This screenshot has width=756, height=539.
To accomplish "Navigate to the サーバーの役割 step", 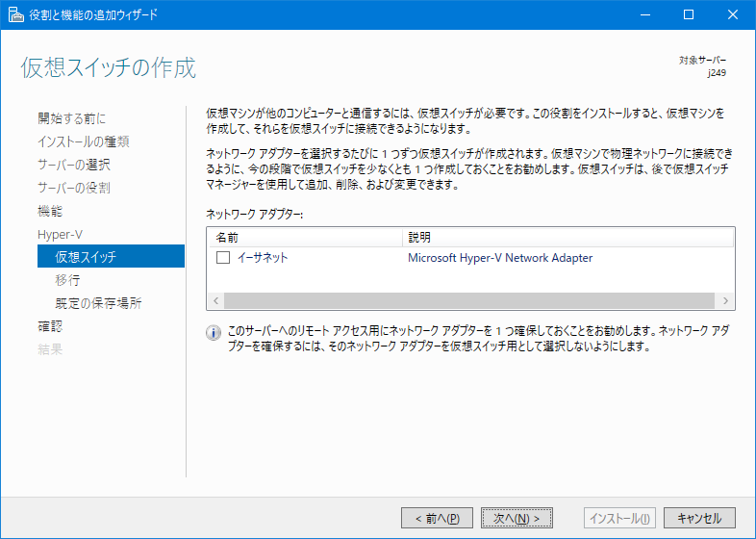I will (73, 188).
